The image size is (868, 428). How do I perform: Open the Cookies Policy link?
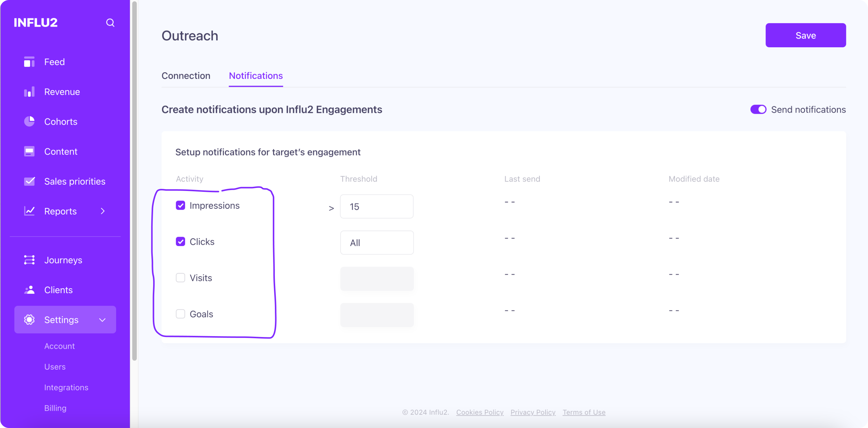pyautogui.click(x=480, y=412)
